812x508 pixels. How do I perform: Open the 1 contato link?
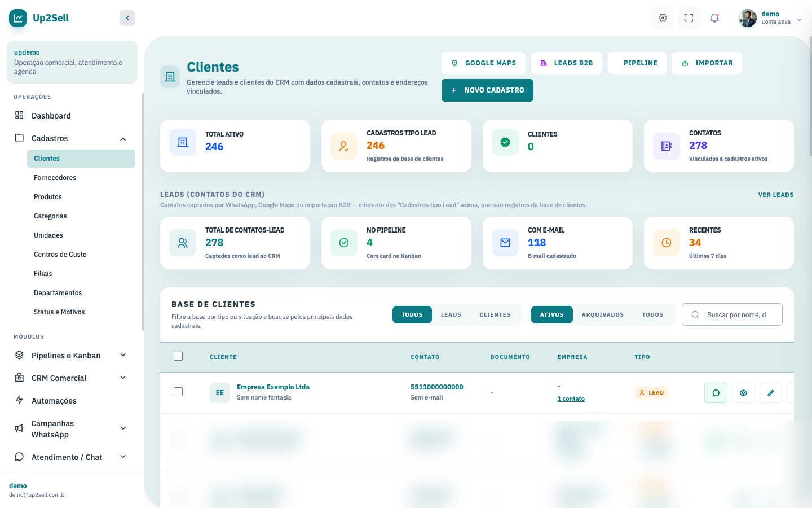(571, 398)
